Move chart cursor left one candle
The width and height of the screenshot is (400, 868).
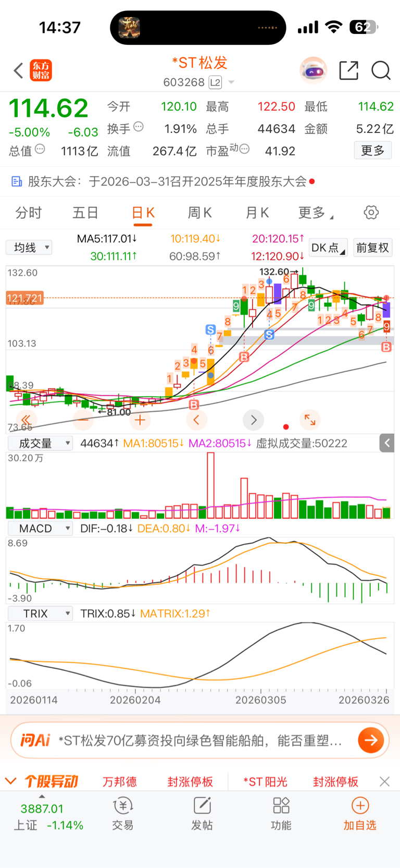click(196, 420)
